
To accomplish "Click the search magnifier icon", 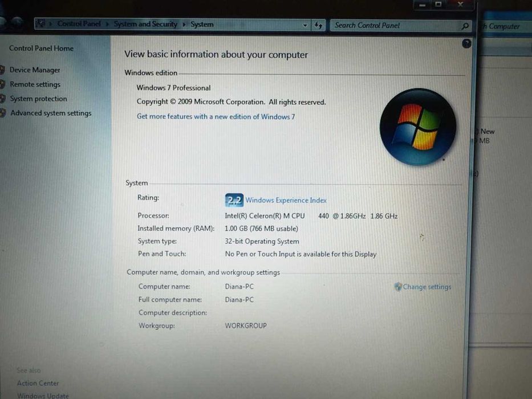I will [465, 26].
